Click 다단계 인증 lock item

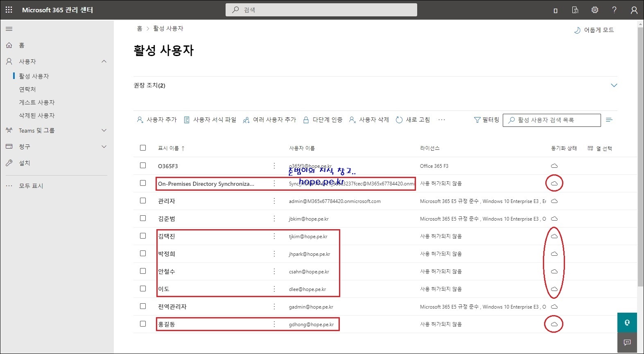323,120
